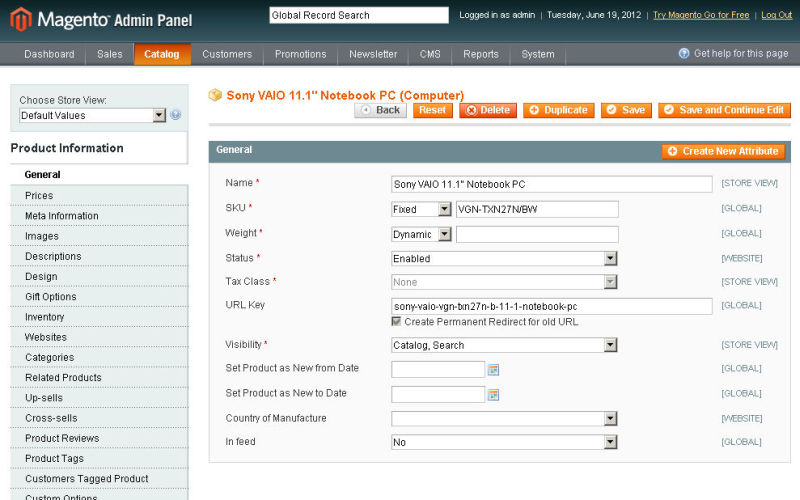Open the Catalog menu
The width and height of the screenshot is (800, 500).
(162, 54)
